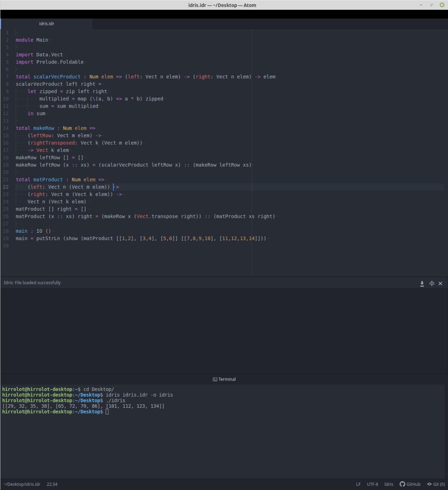
Task: Click the "module Main" line
Action: coord(32,40)
